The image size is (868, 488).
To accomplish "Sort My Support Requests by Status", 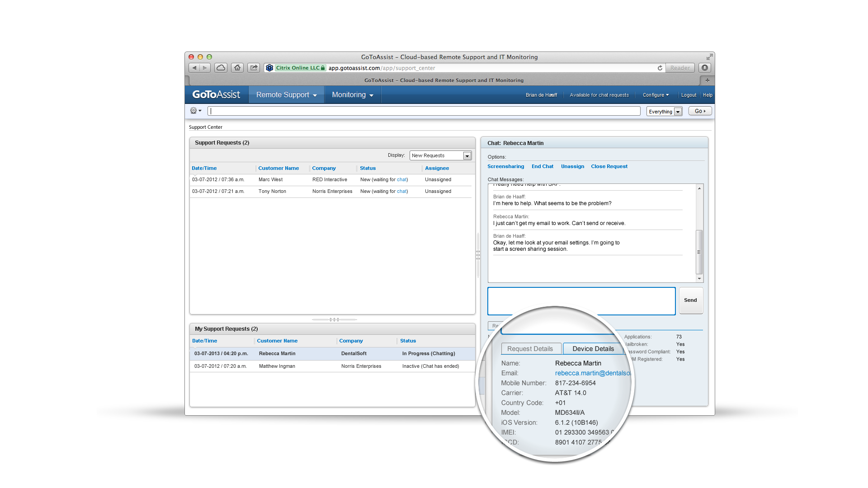I will coord(408,341).
